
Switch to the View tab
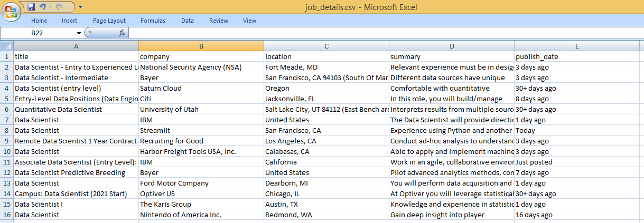(249, 21)
